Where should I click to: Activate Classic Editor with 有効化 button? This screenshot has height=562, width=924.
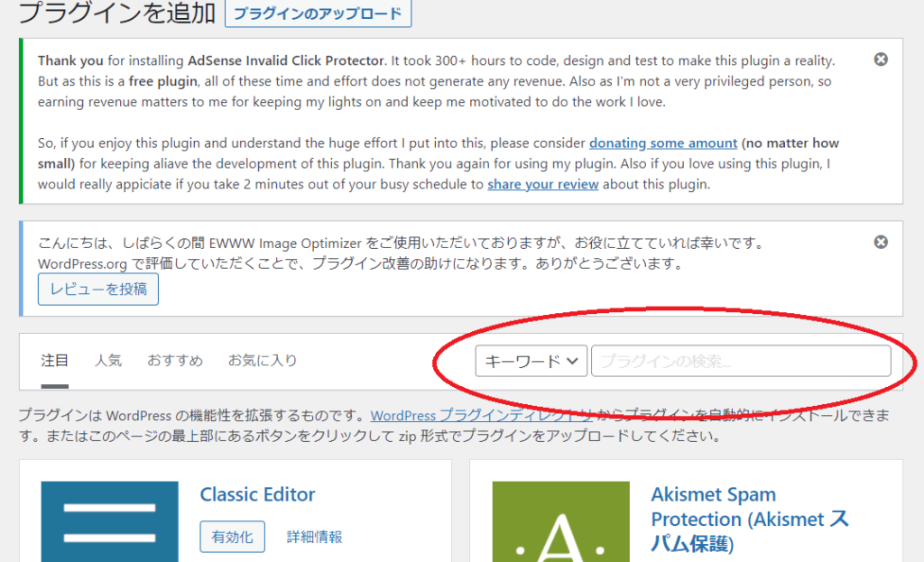click(x=232, y=537)
